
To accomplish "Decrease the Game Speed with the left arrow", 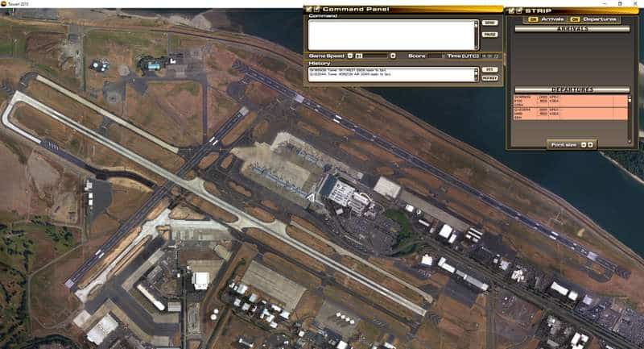I will [x=350, y=56].
